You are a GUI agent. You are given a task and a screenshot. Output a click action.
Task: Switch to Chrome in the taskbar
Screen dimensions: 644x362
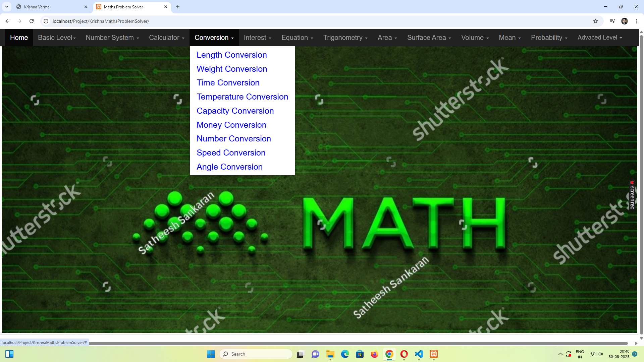389,354
